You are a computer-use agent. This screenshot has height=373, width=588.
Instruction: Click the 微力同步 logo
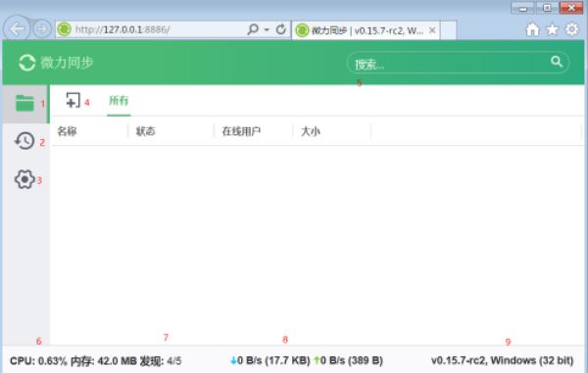[56, 63]
